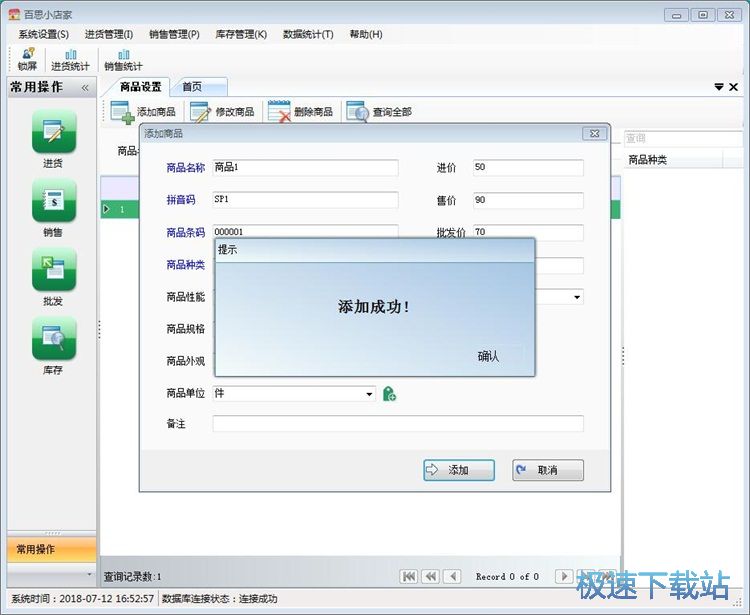This screenshot has height=615, width=750.
Task: Click 系统时间 status bar entry
Action: click(83, 599)
